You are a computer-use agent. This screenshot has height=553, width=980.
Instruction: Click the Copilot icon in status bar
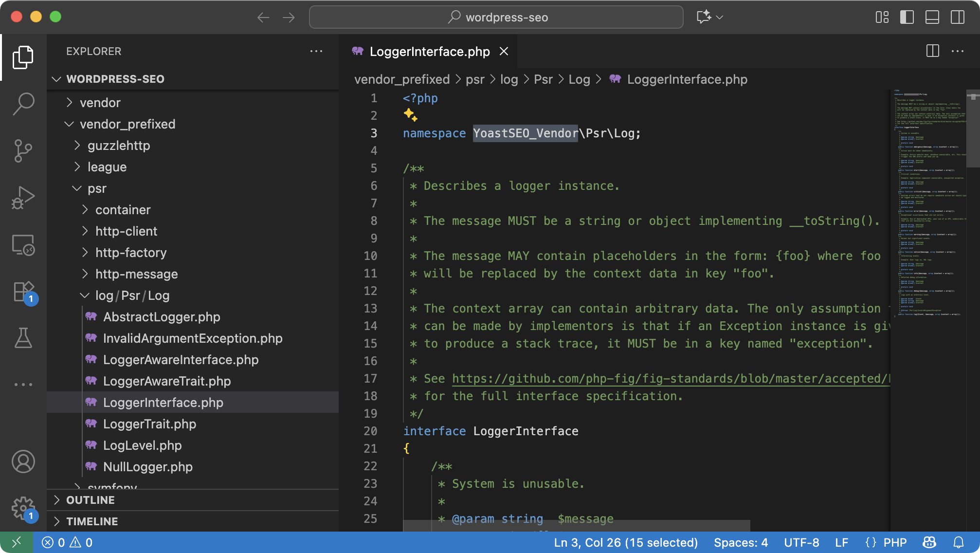tap(929, 542)
